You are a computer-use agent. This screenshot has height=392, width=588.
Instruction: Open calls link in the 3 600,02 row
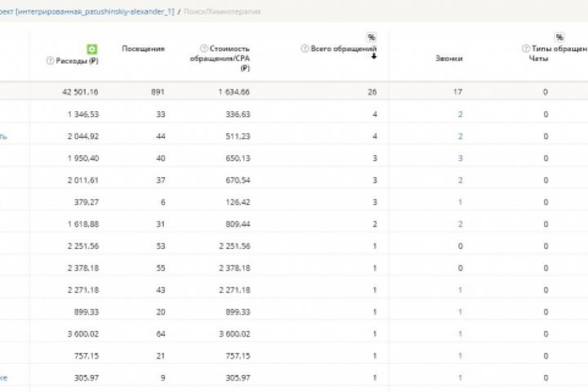tap(460, 334)
